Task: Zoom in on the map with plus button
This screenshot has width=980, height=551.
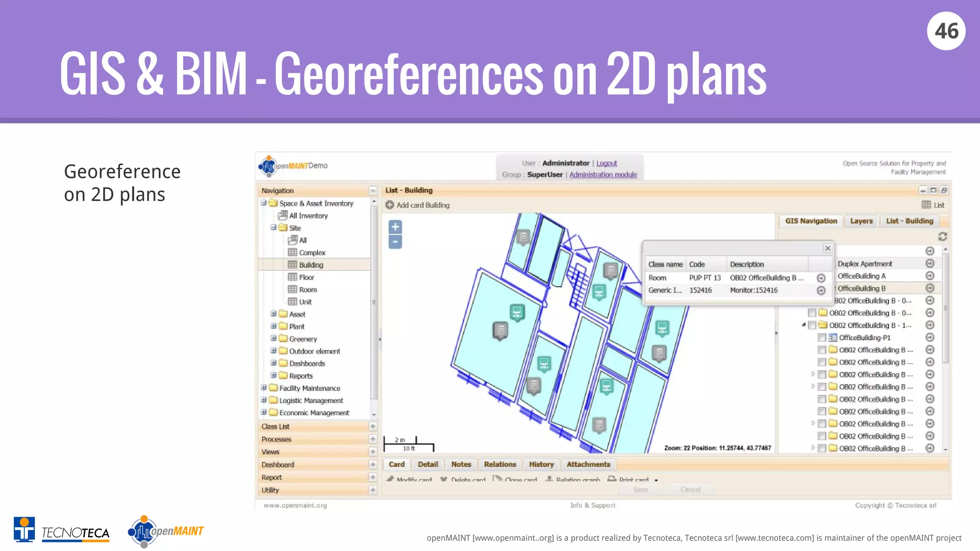Action: point(395,227)
